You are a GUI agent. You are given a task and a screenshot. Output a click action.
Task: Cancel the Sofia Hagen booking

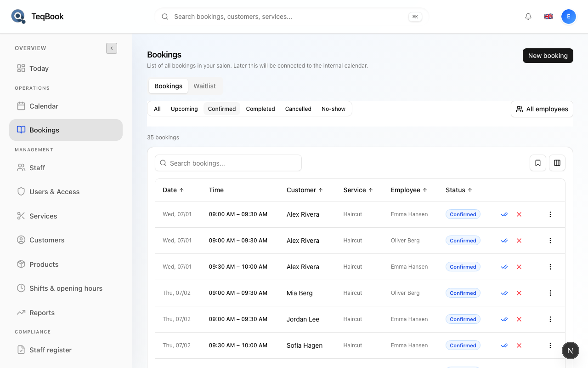[x=519, y=345]
